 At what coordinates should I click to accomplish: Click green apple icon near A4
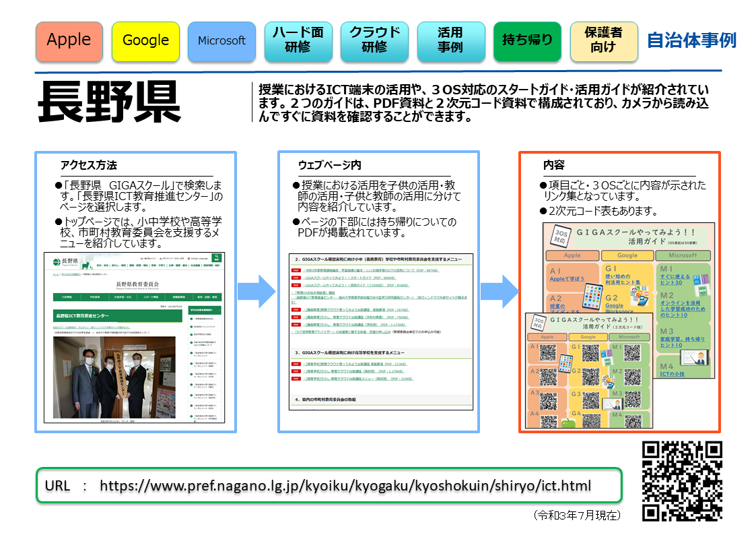(x=569, y=424)
